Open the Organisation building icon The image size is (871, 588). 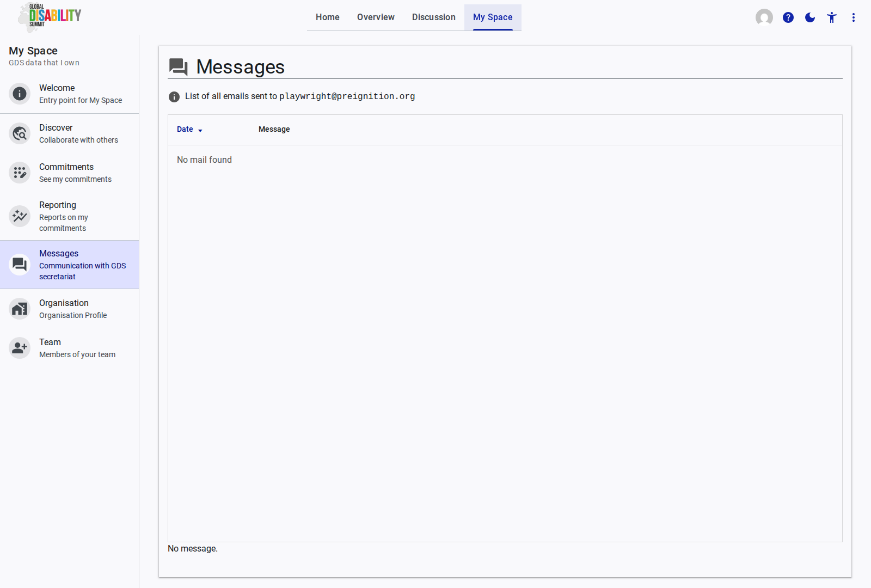20,309
